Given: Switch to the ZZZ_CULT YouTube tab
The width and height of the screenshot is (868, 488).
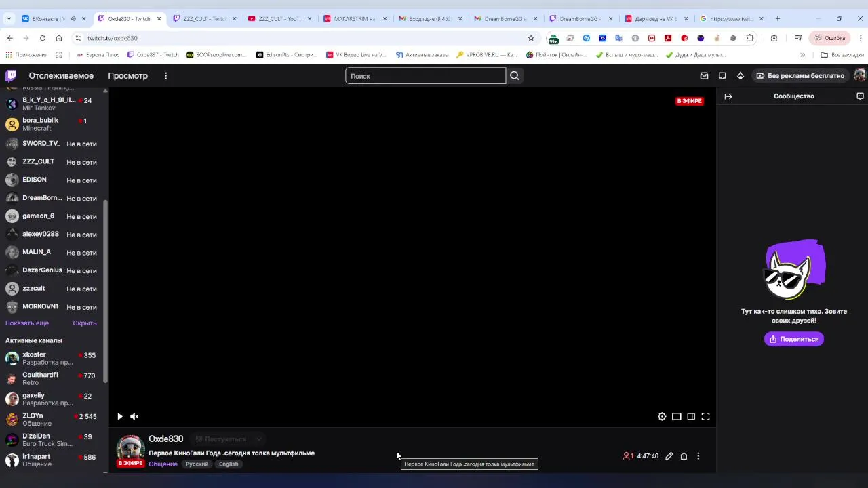Looking at the screenshot, I should (x=279, y=18).
